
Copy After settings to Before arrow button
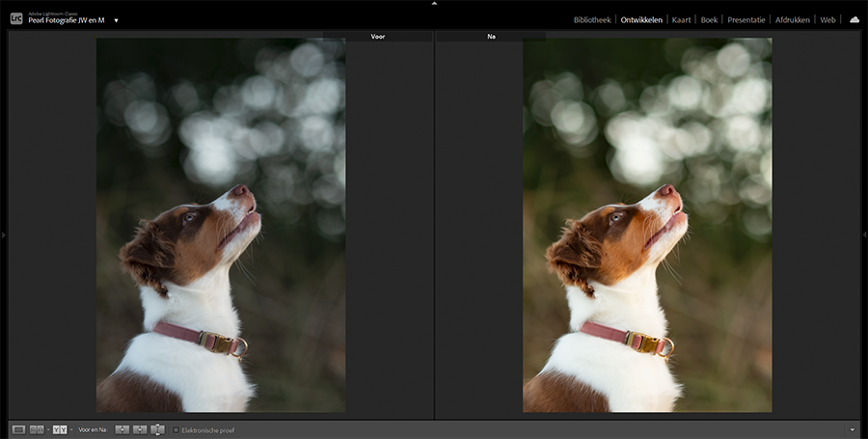click(140, 429)
